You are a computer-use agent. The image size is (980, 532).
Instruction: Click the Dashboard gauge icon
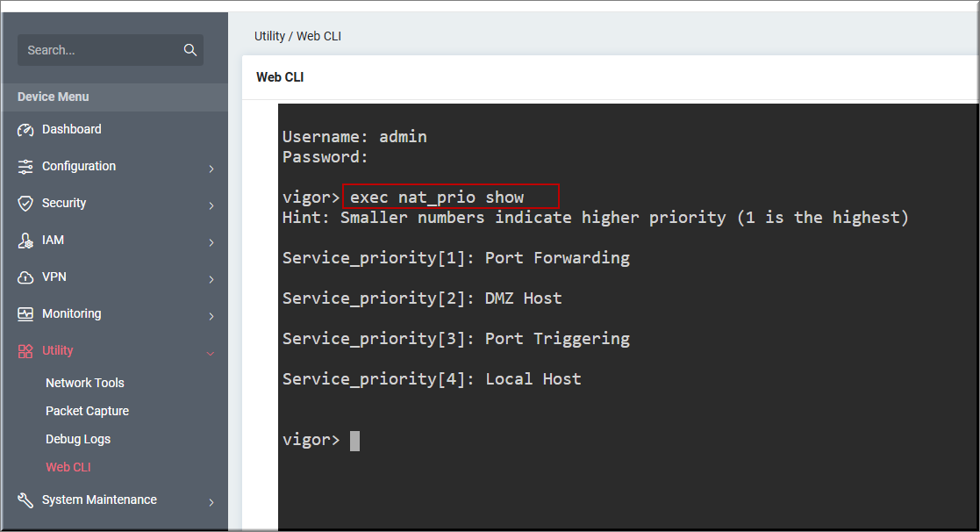pos(25,130)
